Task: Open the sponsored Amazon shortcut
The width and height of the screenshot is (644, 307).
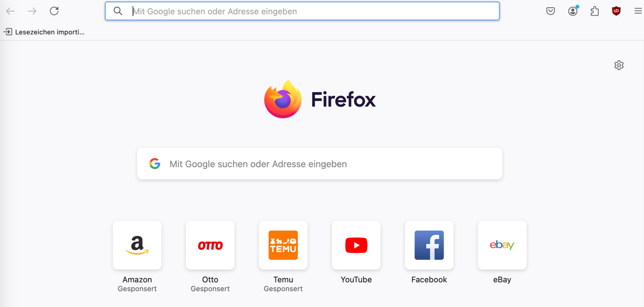Action: coord(137,245)
